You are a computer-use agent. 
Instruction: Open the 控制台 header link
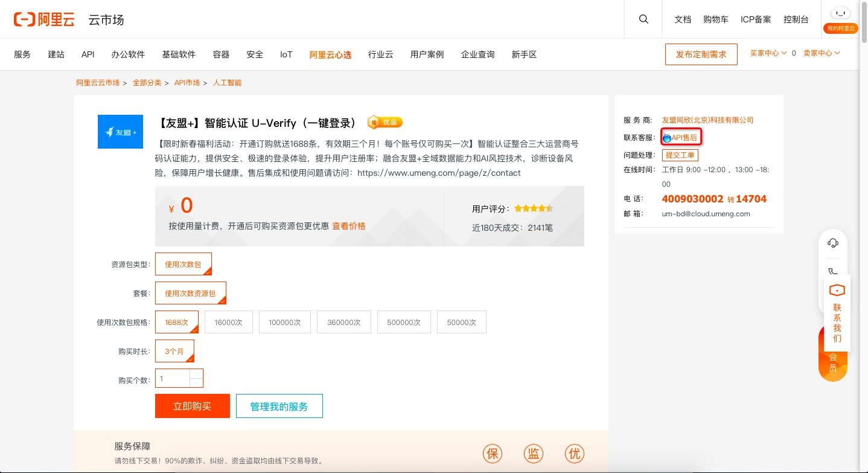coord(796,19)
